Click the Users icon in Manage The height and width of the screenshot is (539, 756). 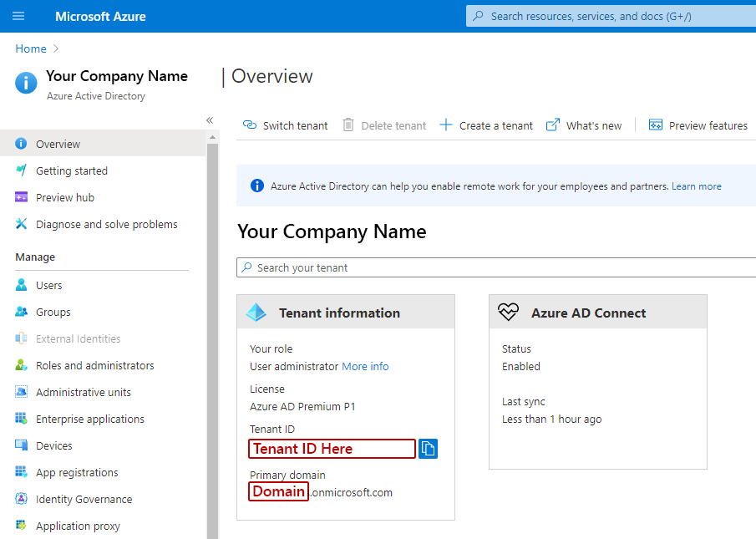(x=21, y=285)
